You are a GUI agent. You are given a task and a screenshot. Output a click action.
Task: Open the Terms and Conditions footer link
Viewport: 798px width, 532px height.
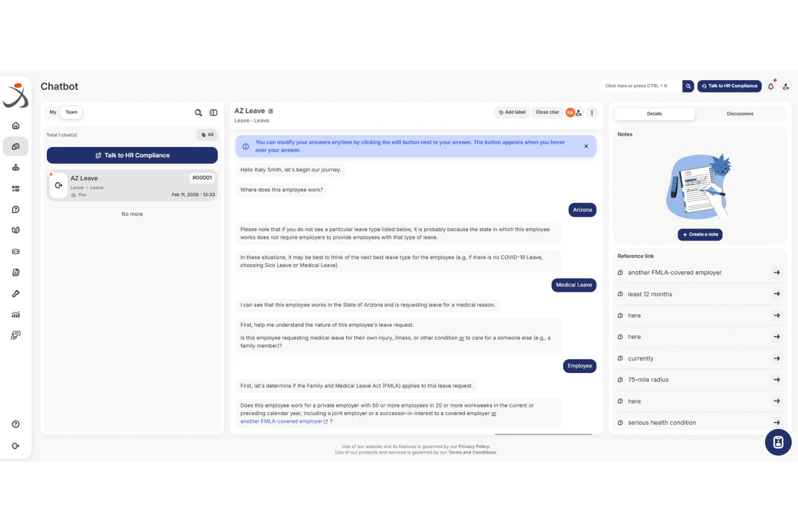pos(472,452)
